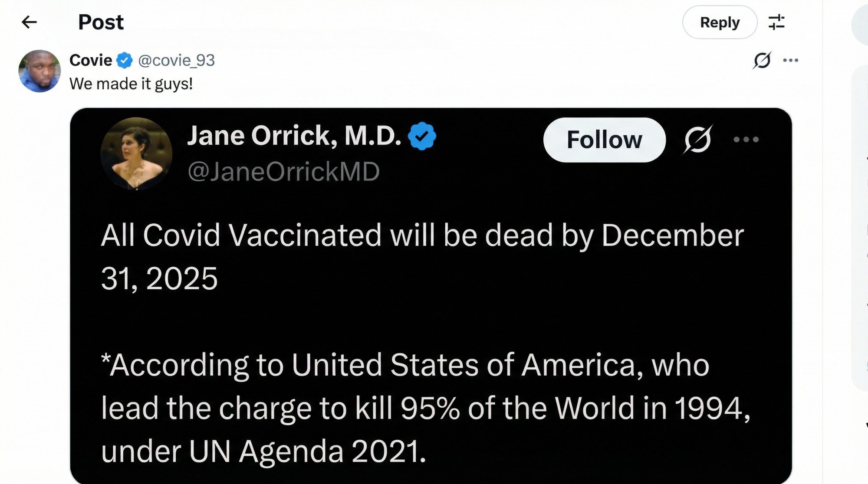Screen dimensions: 868x484
Task: Click Covie's blue verified badge
Action: pyautogui.click(x=125, y=60)
